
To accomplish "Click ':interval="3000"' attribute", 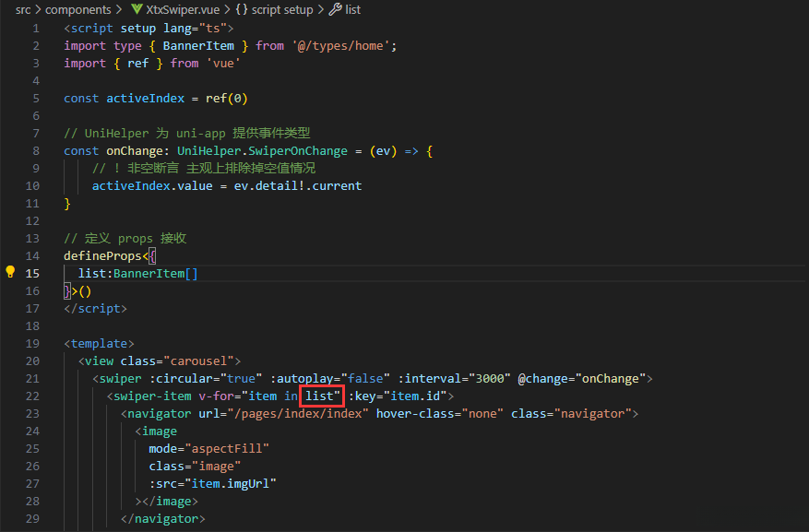I will coord(454,379).
